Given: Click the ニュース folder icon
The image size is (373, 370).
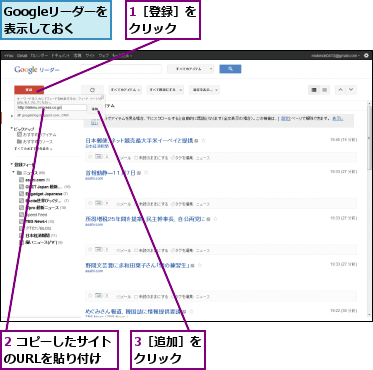Looking at the screenshot, I should click(19, 173).
